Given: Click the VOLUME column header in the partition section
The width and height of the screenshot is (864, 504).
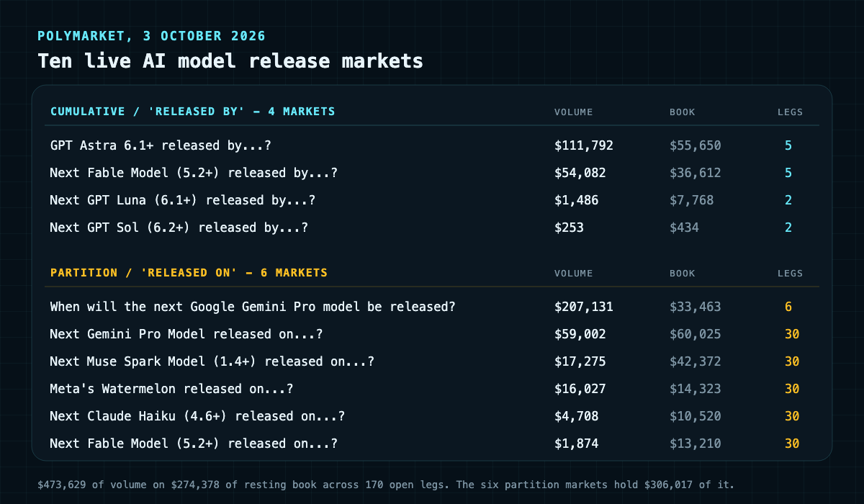Looking at the screenshot, I should pos(574,274).
